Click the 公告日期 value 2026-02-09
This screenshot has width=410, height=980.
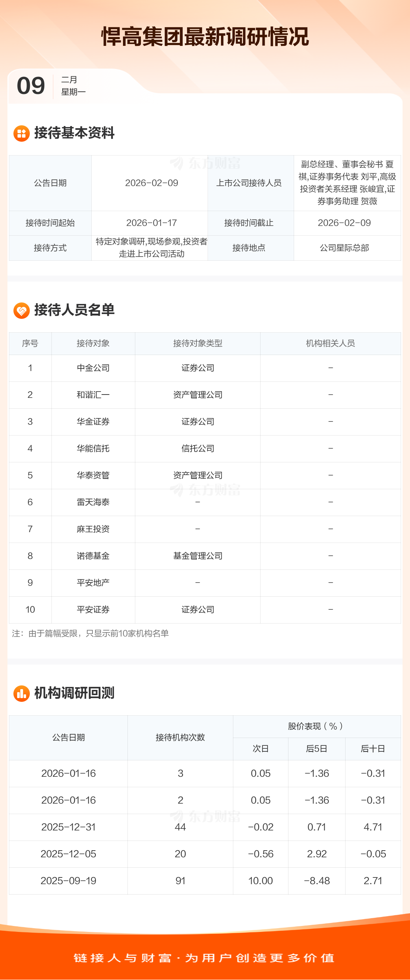(x=151, y=183)
